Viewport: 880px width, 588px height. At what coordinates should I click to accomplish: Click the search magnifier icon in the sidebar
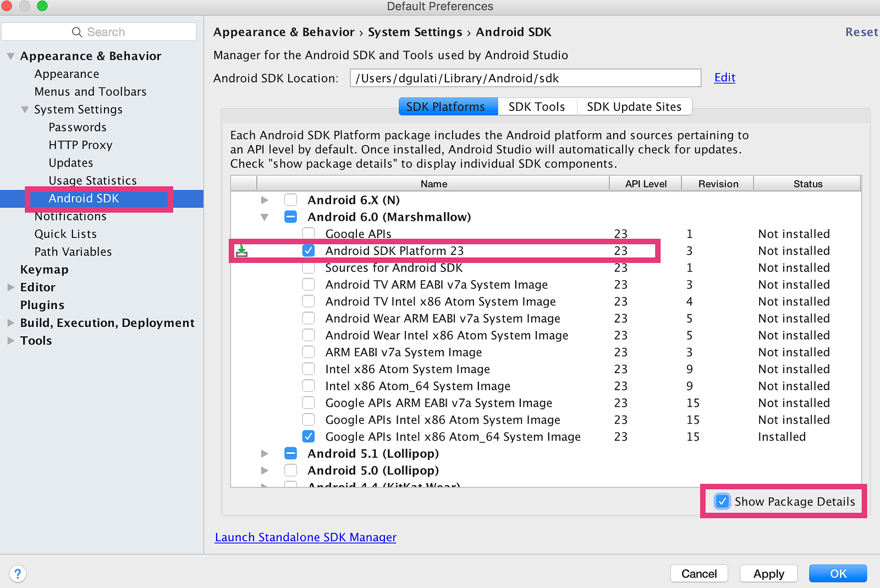(77, 32)
